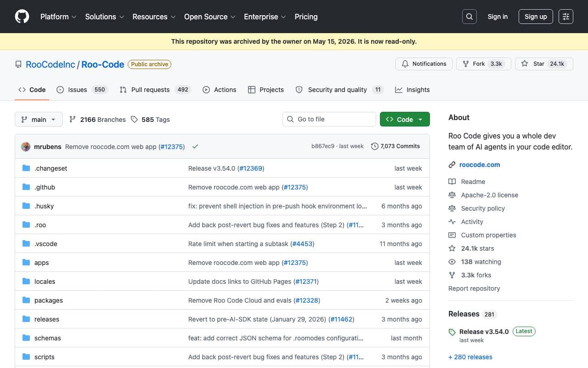Open 'Update docs links to GitHub Pages' commit

pos(240,282)
